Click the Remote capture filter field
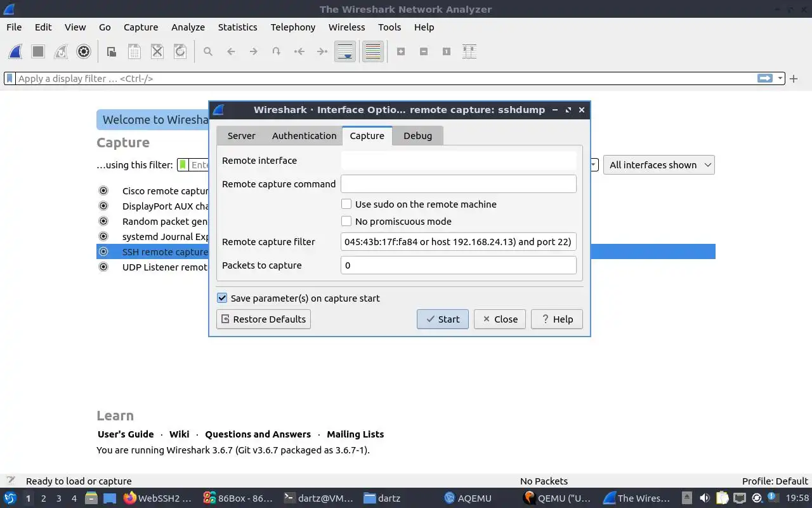 (459, 241)
